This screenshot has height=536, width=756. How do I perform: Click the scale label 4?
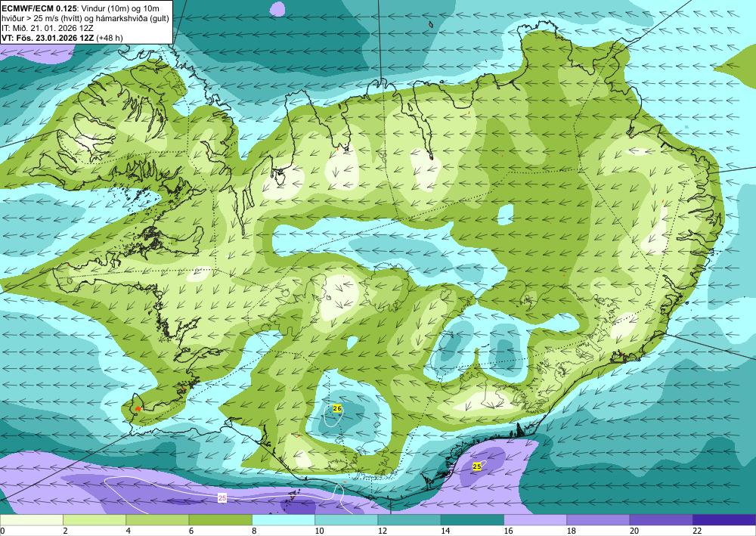point(129,531)
